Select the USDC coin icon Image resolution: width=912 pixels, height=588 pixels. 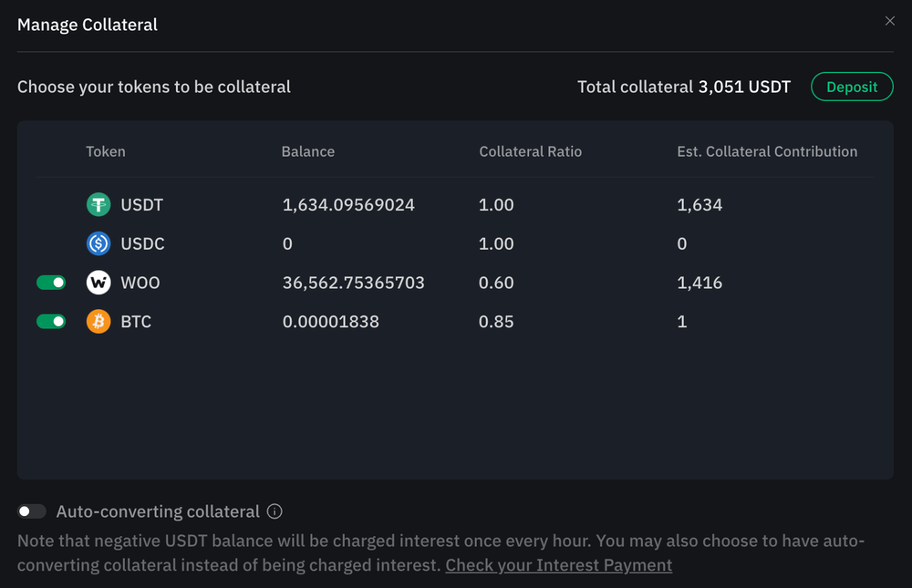(98, 243)
